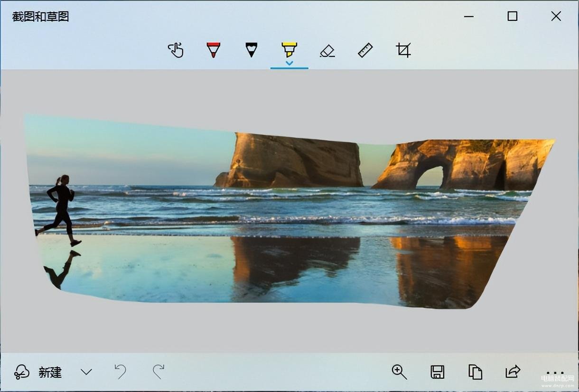Undo the last action
579x392 pixels.
pyautogui.click(x=121, y=372)
